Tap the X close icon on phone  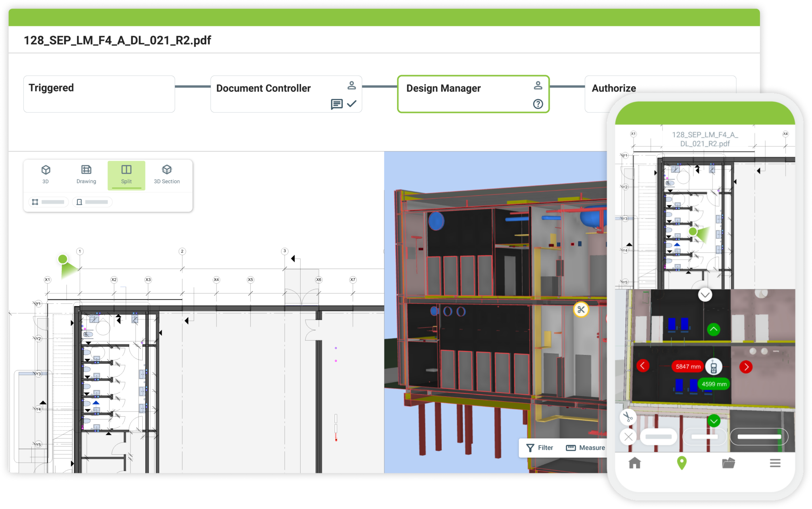(628, 437)
